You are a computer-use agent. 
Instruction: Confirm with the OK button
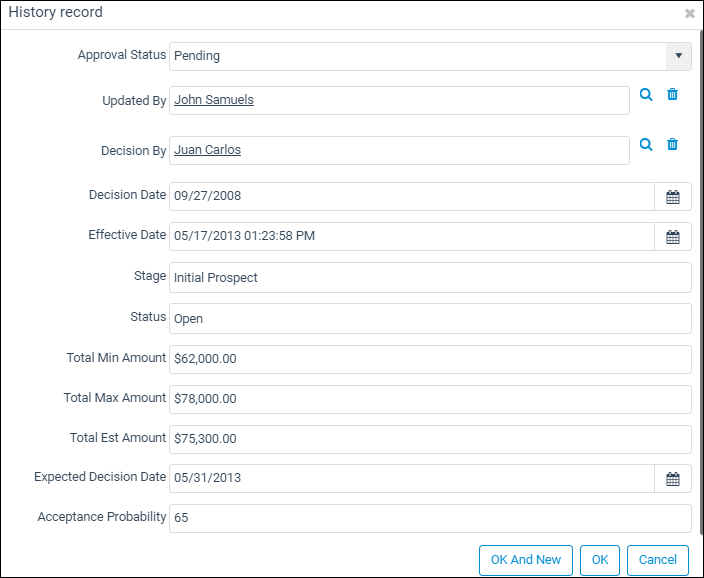[600, 560]
